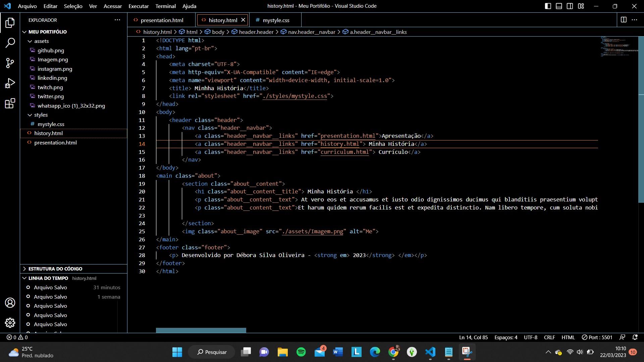The height and width of the screenshot is (362, 644).
Task: Open the Explorer view in activity bar
Action: (10, 23)
